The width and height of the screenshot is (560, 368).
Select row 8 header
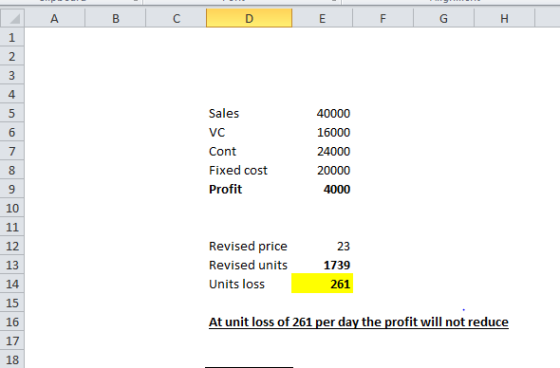tap(12, 170)
